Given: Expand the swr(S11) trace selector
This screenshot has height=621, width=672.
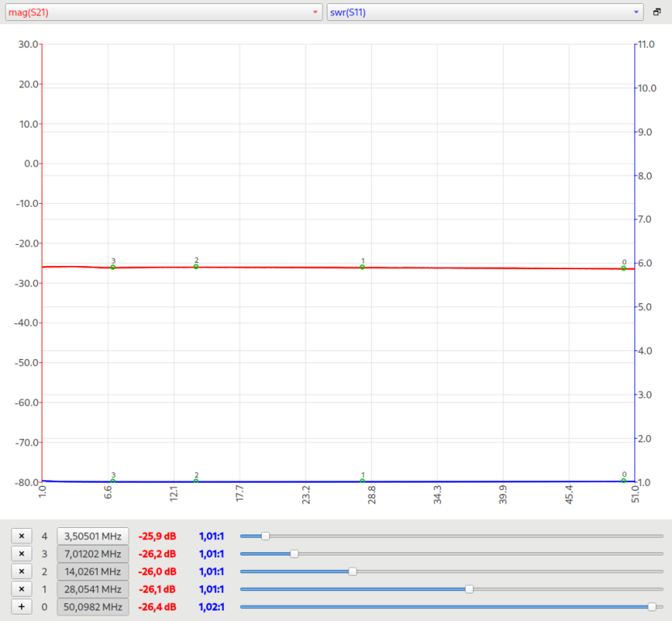Looking at the screenshot, I should [x=484, y=12].
